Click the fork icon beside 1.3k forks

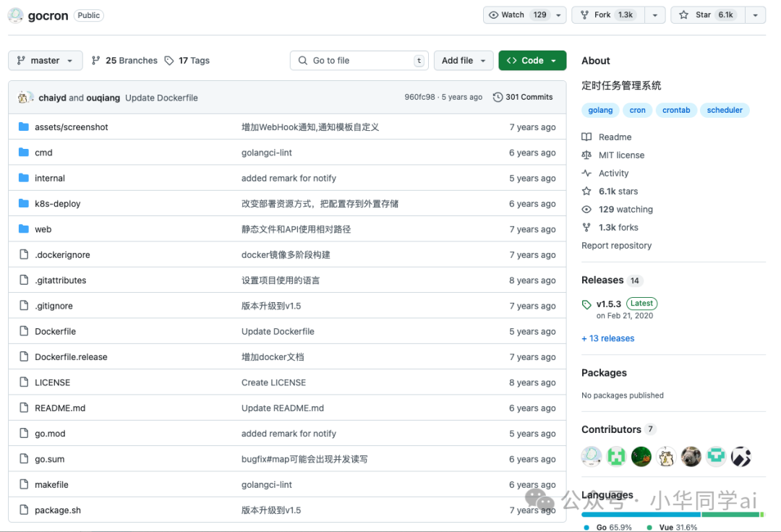[x=586, y=228]
